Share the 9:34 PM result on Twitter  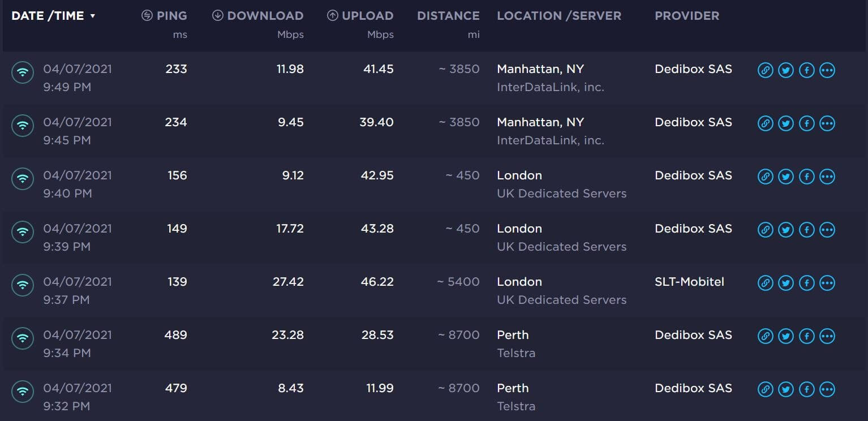click(785, 336)
